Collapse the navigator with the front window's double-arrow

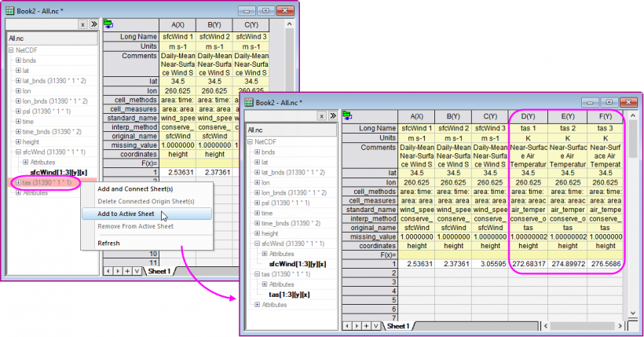332,115
